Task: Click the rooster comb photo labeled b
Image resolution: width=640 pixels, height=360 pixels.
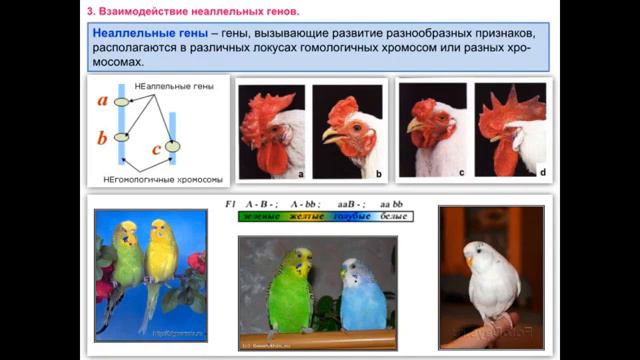Action: 348,132
